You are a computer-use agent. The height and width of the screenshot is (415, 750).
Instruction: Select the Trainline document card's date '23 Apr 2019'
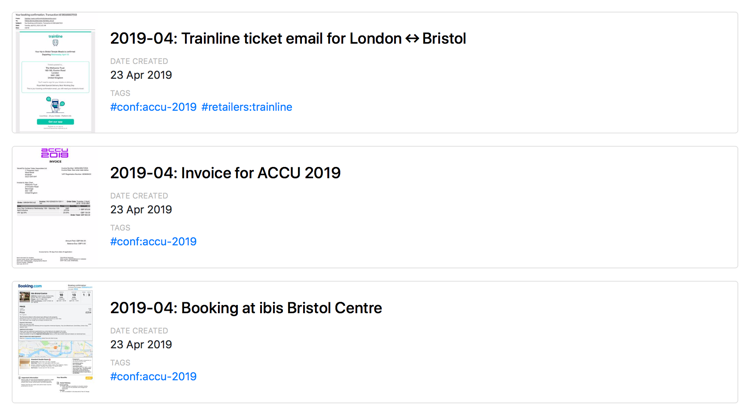click(141, 75)
